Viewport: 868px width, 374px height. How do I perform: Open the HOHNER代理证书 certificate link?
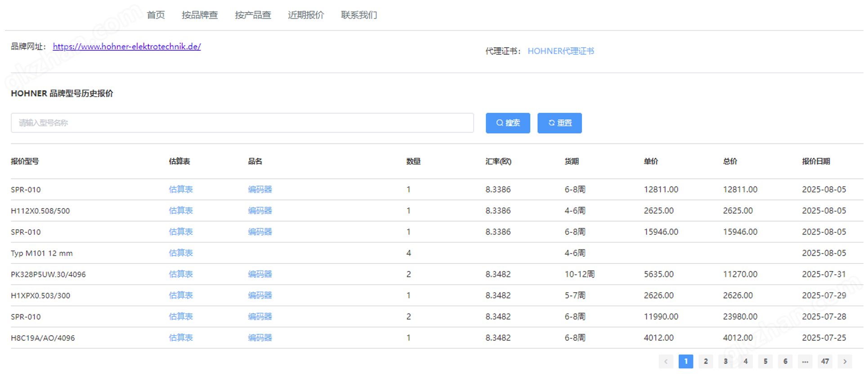tap(561, 51)
